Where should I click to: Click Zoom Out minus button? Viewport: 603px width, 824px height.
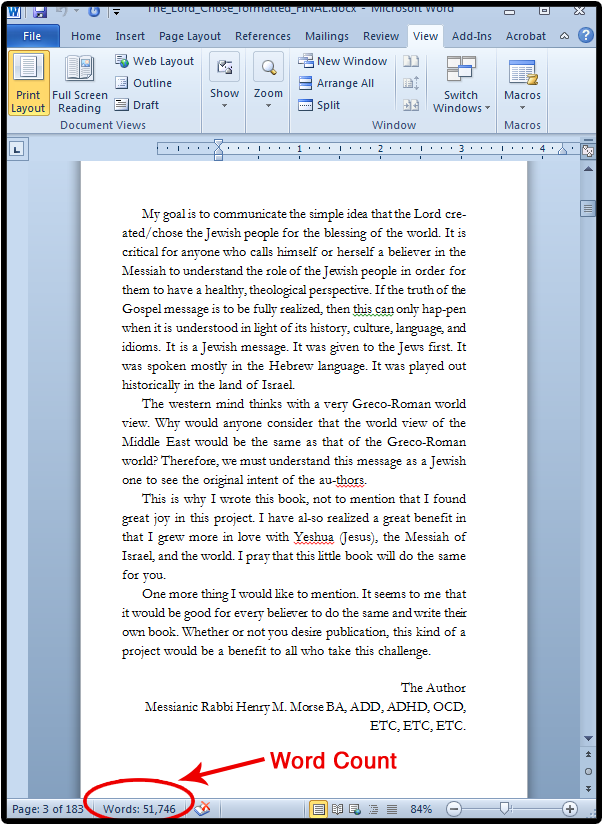pos(454,809)
